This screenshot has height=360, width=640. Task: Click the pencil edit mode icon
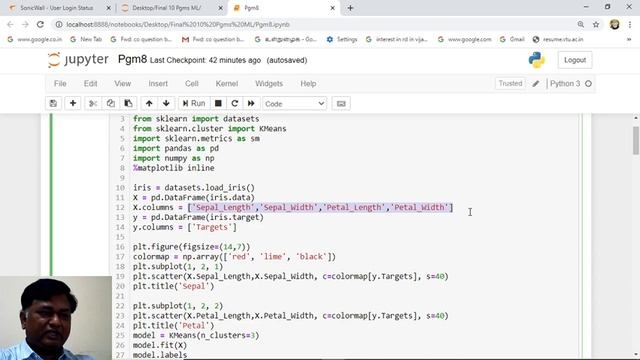coord(536,84)
